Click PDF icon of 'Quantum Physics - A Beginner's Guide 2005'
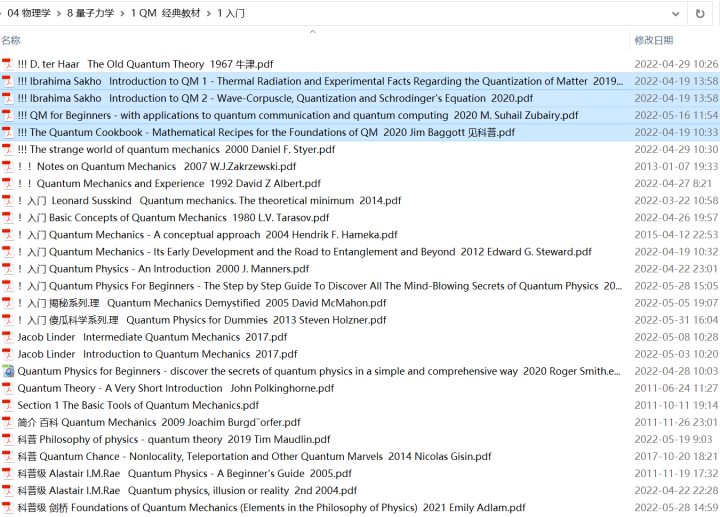Screen dimensions: 720x517 pos(7,474)
